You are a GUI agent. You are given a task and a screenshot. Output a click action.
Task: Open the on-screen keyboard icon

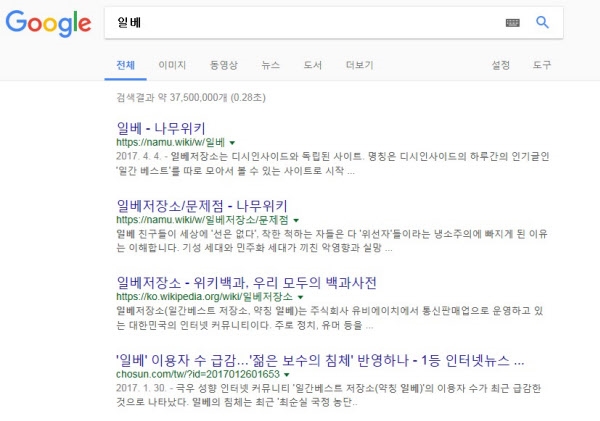coord(512,23)
